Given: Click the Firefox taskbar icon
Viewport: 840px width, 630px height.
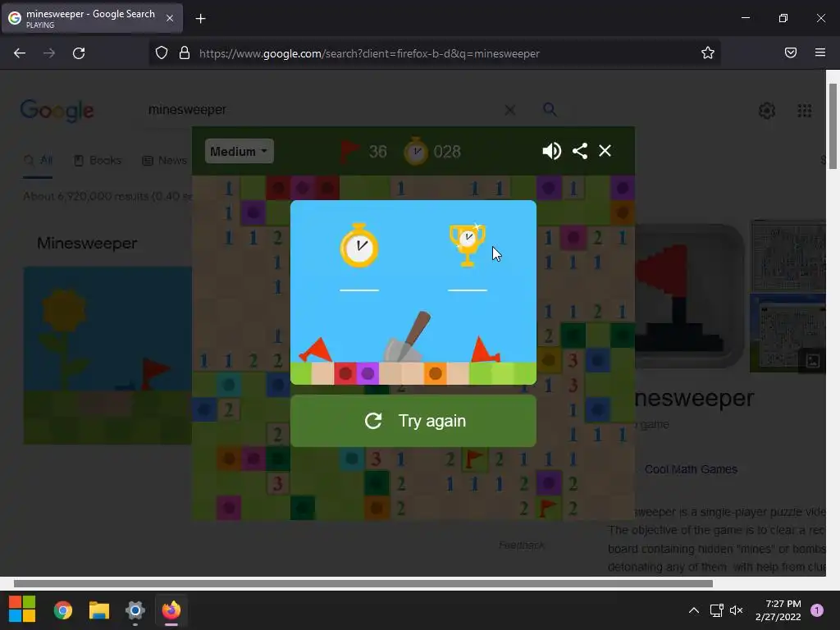Looking at the screenshot, I should [171, 610].
